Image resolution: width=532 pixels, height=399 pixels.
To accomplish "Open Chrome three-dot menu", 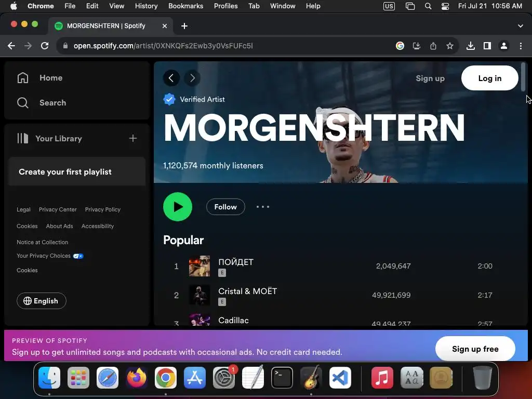I will click(521, 46).
